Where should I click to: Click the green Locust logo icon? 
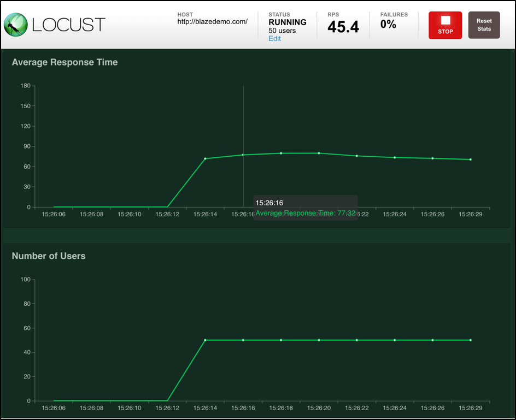[16, 25]
